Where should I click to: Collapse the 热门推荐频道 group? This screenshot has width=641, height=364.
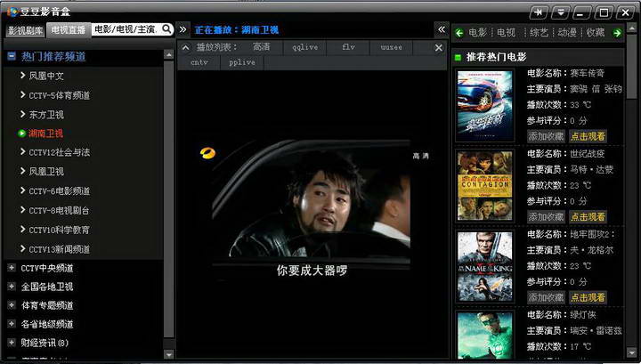tap(12, 56)
